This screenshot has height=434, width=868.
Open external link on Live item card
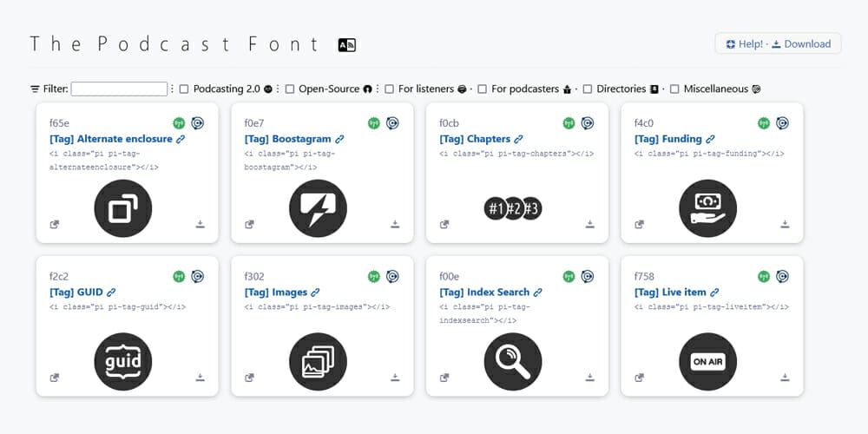pyautogui.click(x=639, y=378)
